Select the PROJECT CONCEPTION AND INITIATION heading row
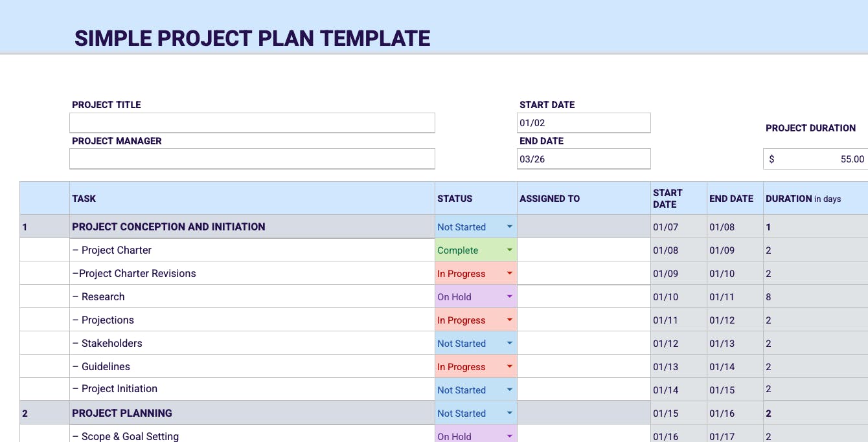 [168, 227]
